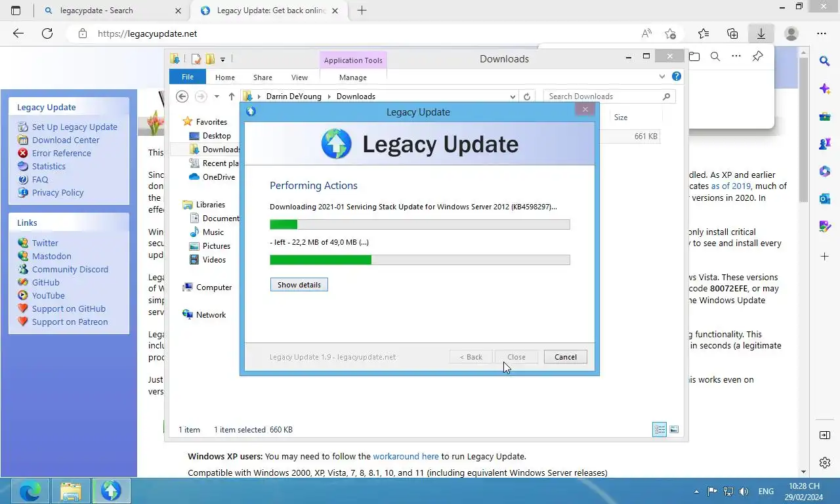Image resolution: width=840 pixels, height=504 pixels.
Task: Open Edge tab actions menu icon
Action: pos(16,10)
